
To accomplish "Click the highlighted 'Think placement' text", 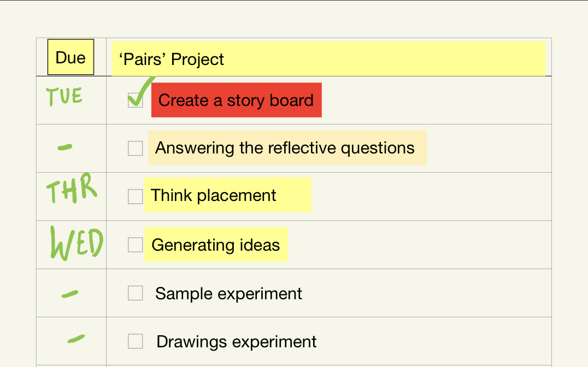I will (x=214, y=196).
